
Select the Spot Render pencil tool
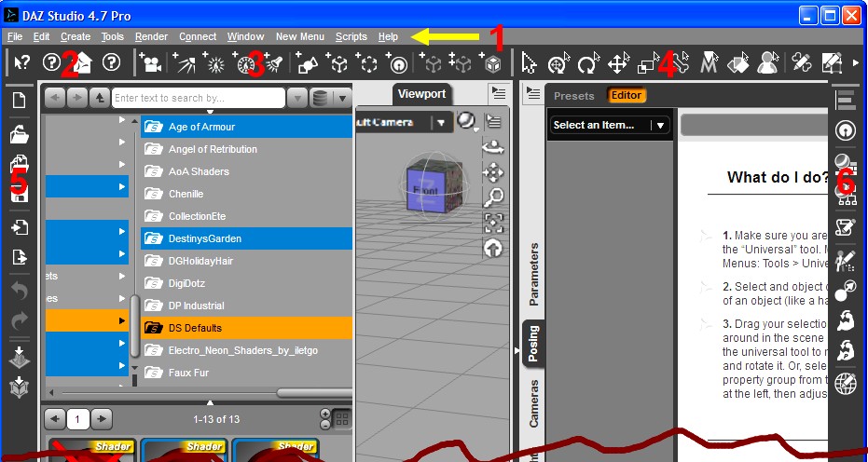(x=802, y=63)
